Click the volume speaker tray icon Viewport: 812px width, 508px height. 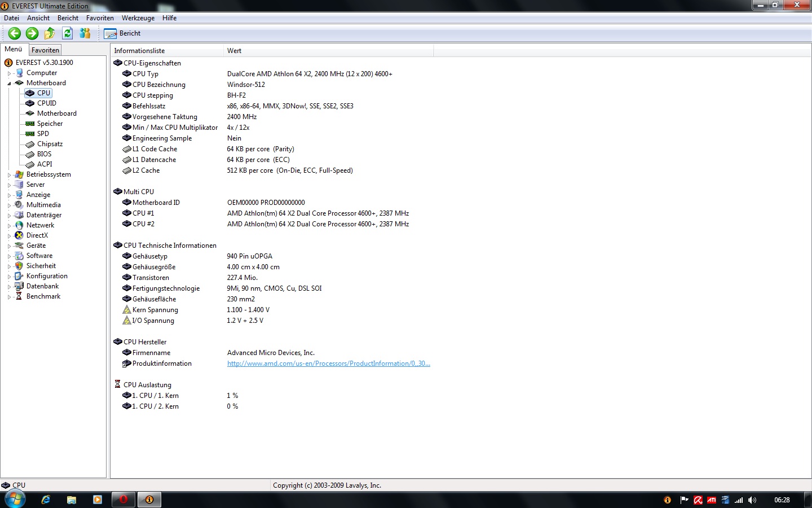tap(752, 500)
